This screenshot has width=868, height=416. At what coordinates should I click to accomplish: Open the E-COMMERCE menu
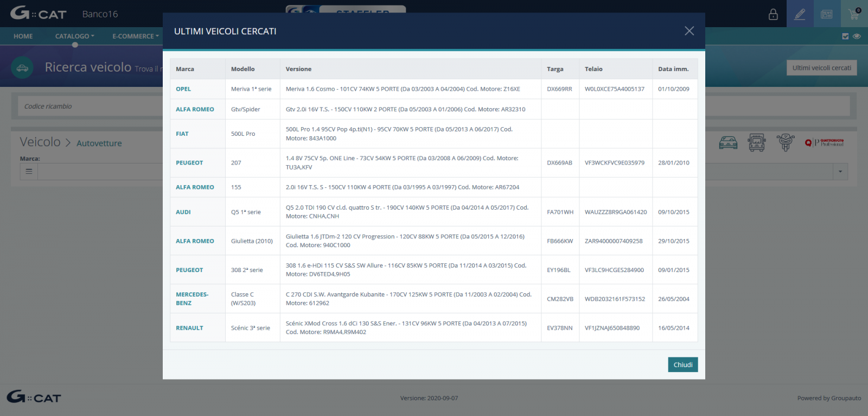(x=136, y=36)
